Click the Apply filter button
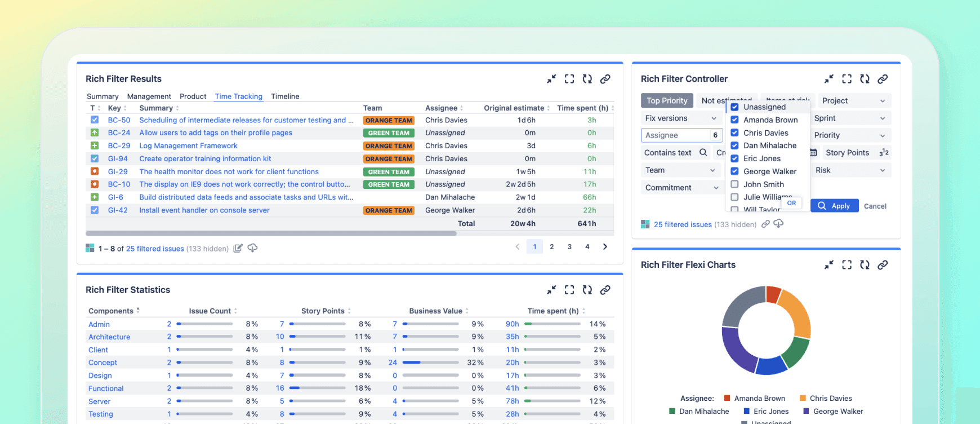The height and width of the screenshot is (424, 980). point(834,206)
